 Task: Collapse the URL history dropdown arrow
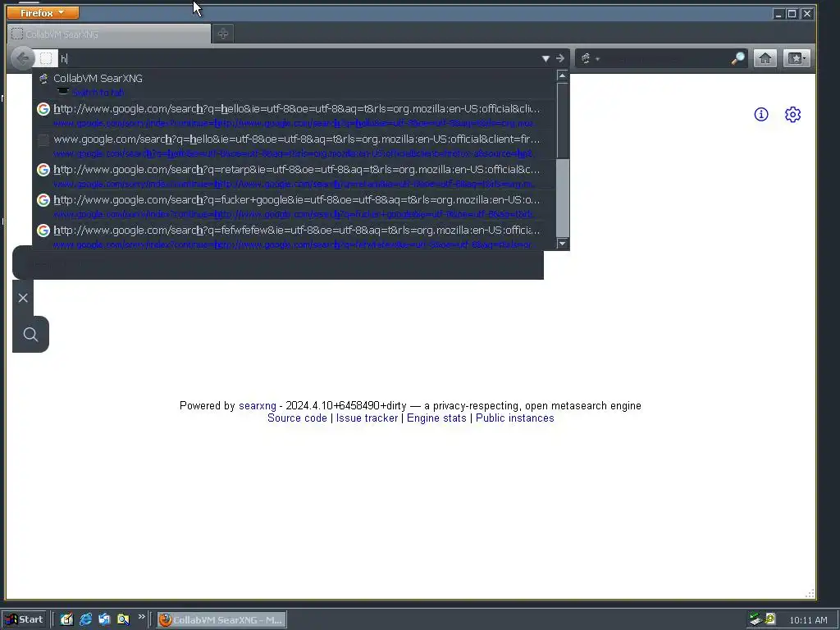[x=546, y=58]
